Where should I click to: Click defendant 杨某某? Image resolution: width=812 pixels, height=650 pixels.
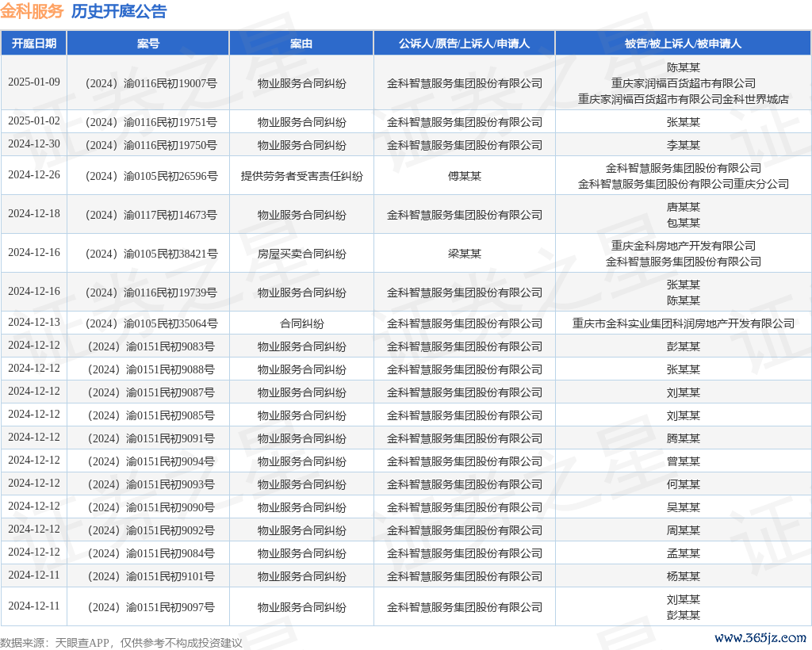tap(683, 576)
